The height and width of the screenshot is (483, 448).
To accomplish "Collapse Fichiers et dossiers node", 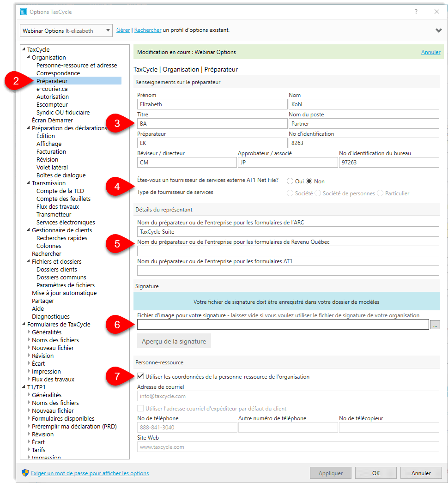I will click(28, 261).
